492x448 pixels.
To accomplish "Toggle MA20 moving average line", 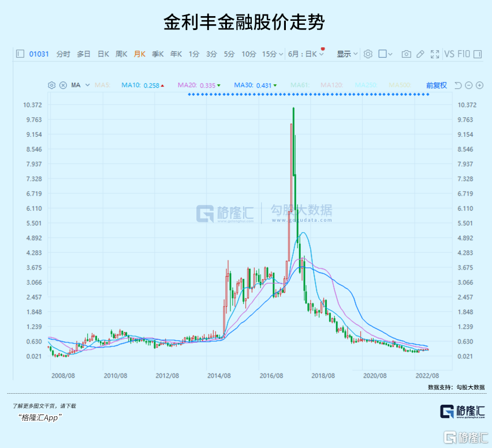I will [x=196, y=85].
